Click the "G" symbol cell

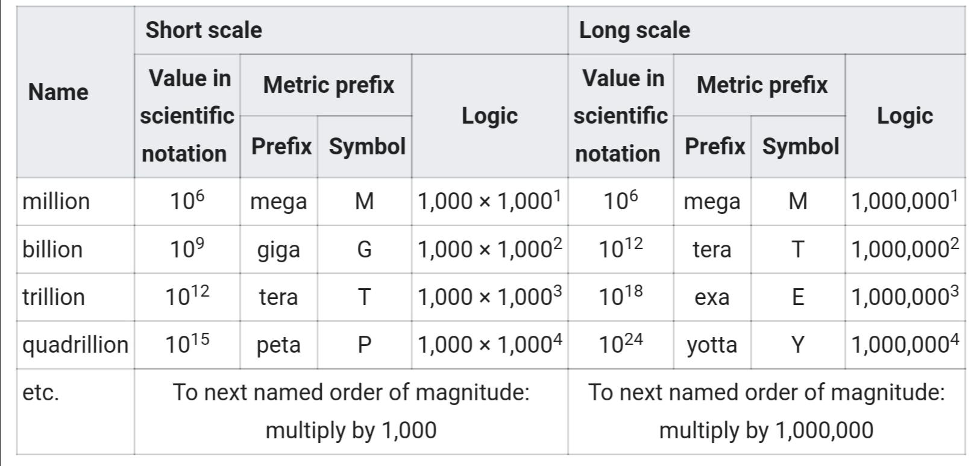click(364, 250)
